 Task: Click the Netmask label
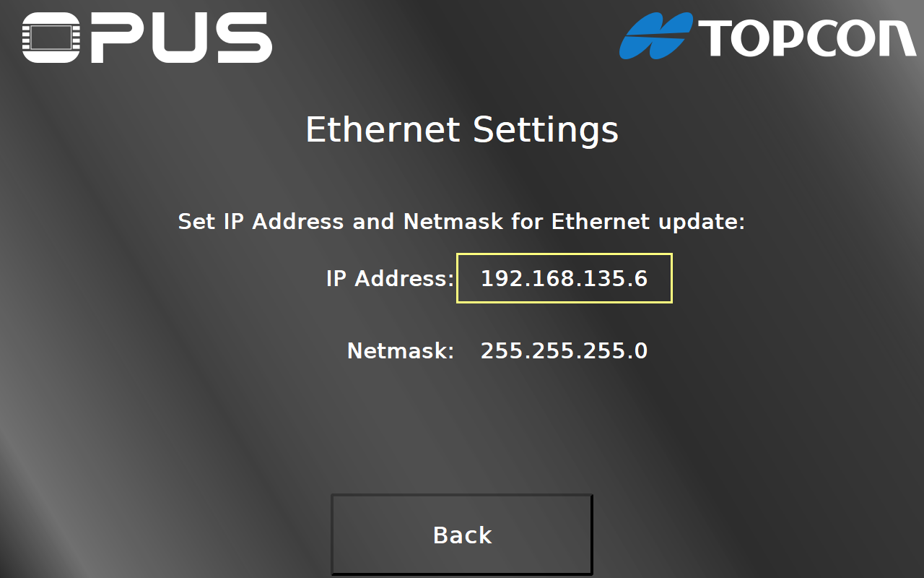pos(401,351)
